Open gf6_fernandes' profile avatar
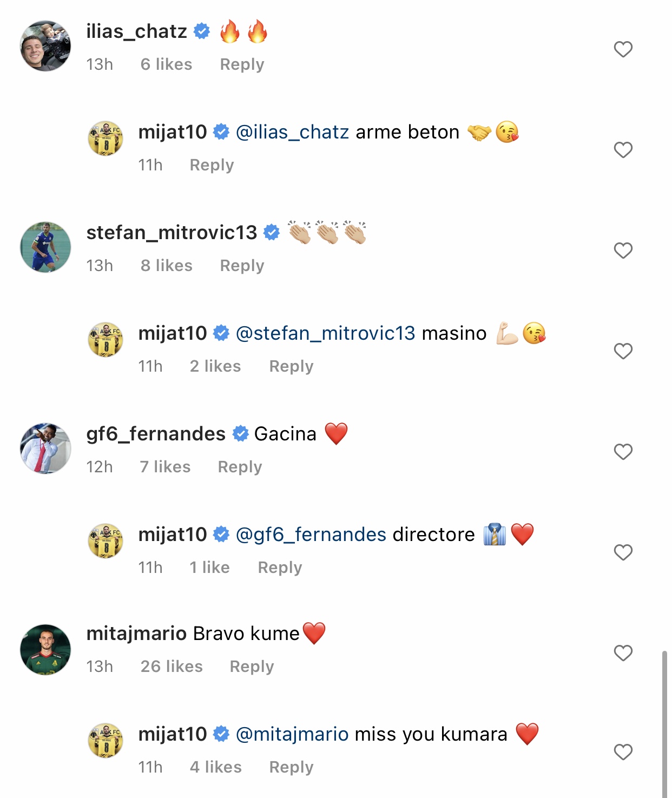The image size is (672, 798). click(45, 449)
